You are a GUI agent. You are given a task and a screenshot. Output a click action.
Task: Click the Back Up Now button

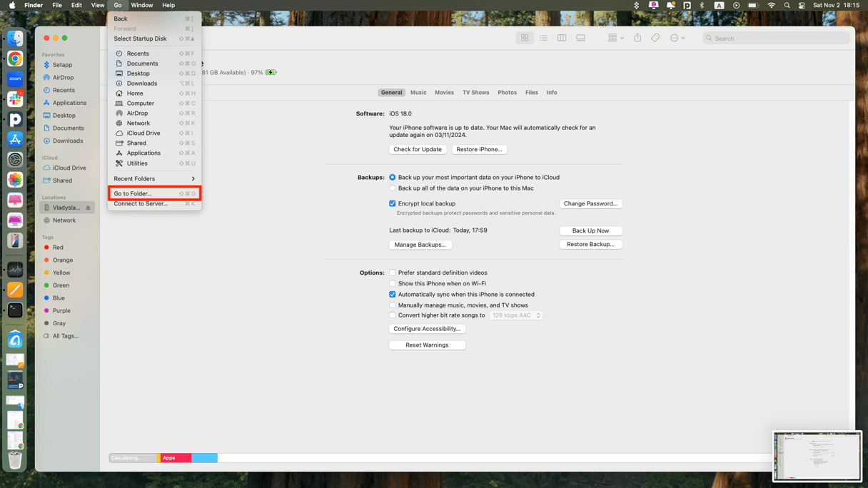coord(590,230)
